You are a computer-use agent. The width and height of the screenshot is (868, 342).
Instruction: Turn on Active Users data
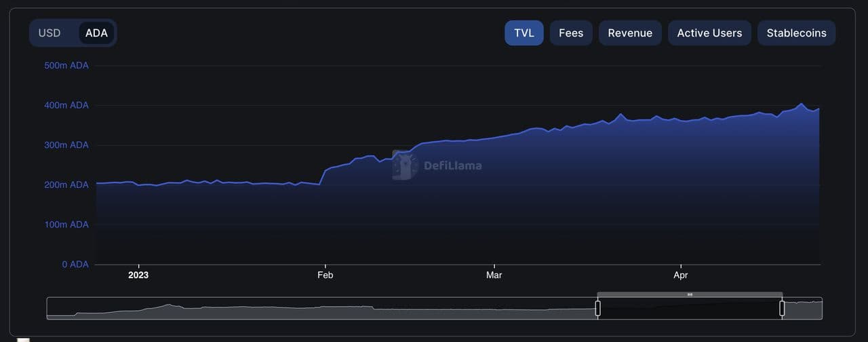[709, 33]
